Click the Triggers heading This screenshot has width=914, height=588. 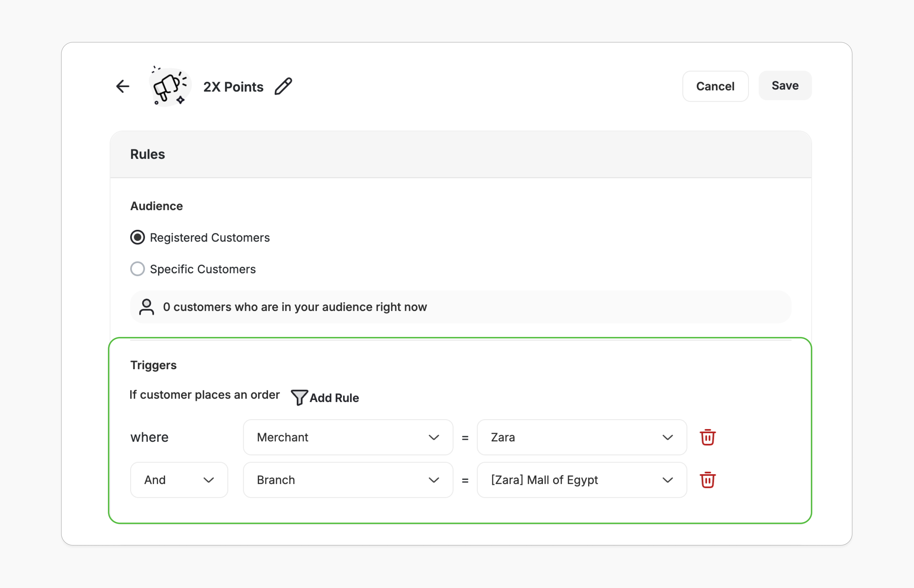(154, 365)
